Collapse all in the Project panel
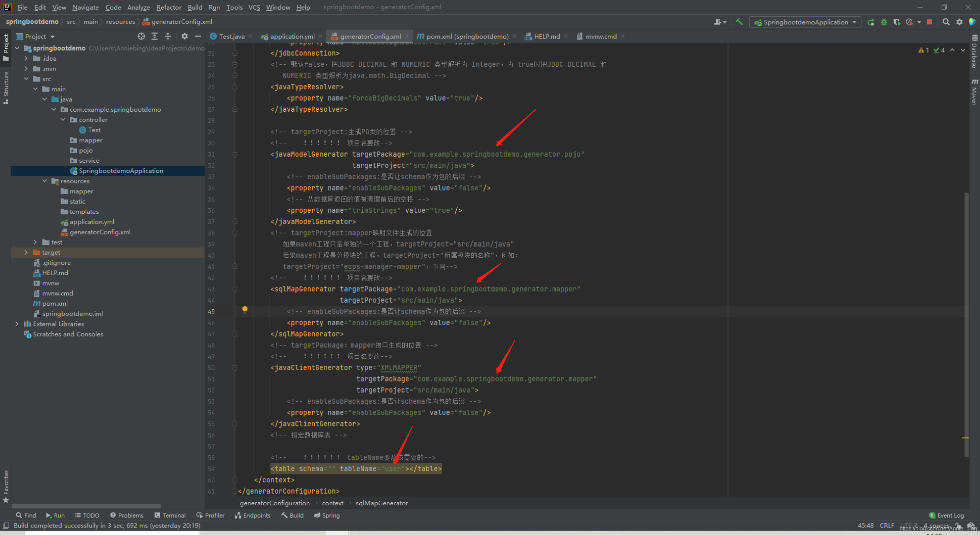 [168, 36]
